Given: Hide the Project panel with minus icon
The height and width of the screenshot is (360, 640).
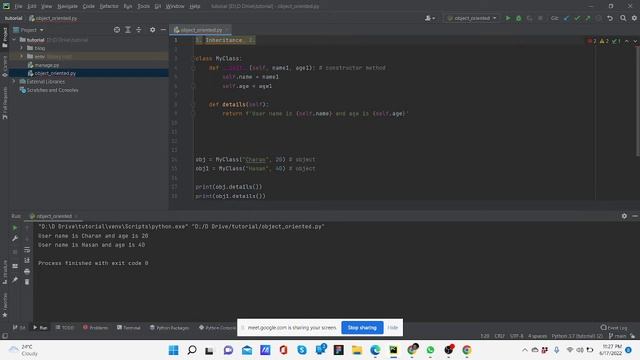Looking at the screenshot, I should [163, 30].
